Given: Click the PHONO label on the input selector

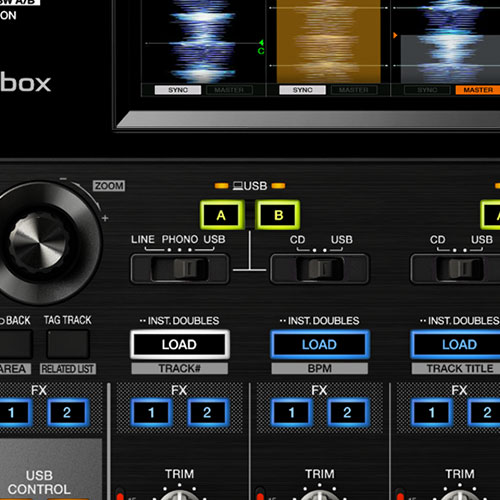Looking at the screenshot, I should coord(180,239).
